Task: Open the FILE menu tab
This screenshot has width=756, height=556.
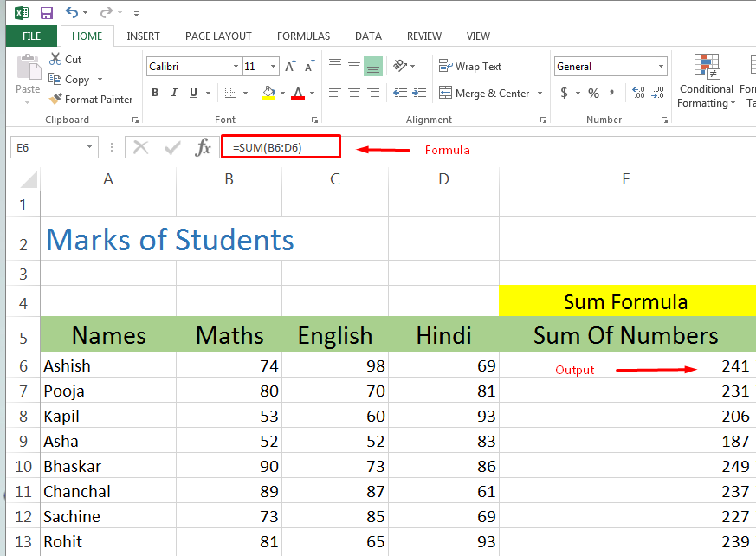Action: pyautogui.click(x=31, y=36)
